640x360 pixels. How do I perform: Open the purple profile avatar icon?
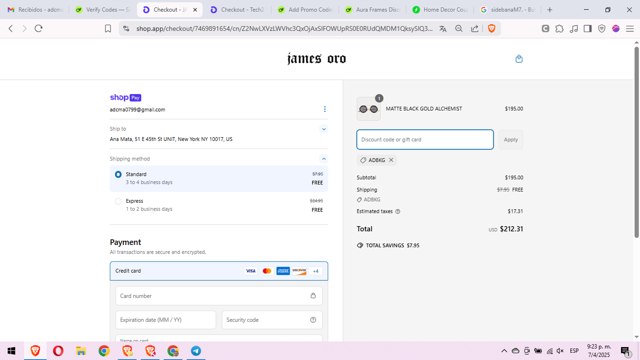pos(616,29)
